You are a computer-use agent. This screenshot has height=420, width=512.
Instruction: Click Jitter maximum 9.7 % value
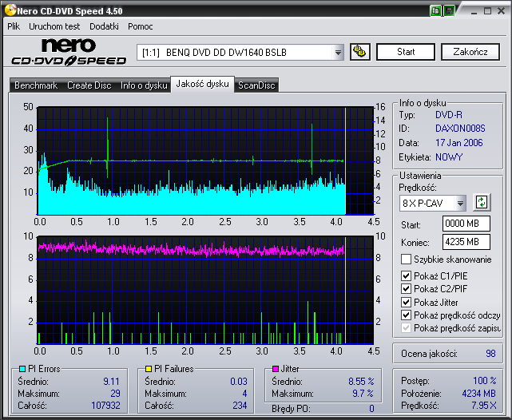tap(363, 394)
